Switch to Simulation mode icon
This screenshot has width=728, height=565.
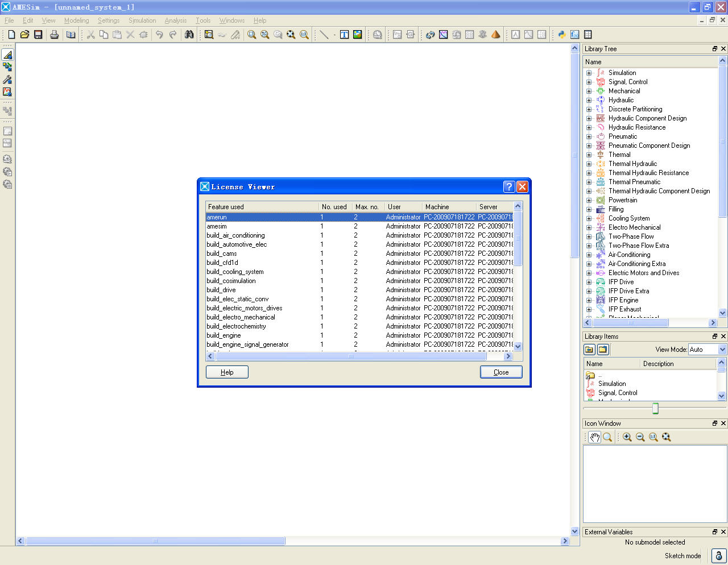point(7,92)
